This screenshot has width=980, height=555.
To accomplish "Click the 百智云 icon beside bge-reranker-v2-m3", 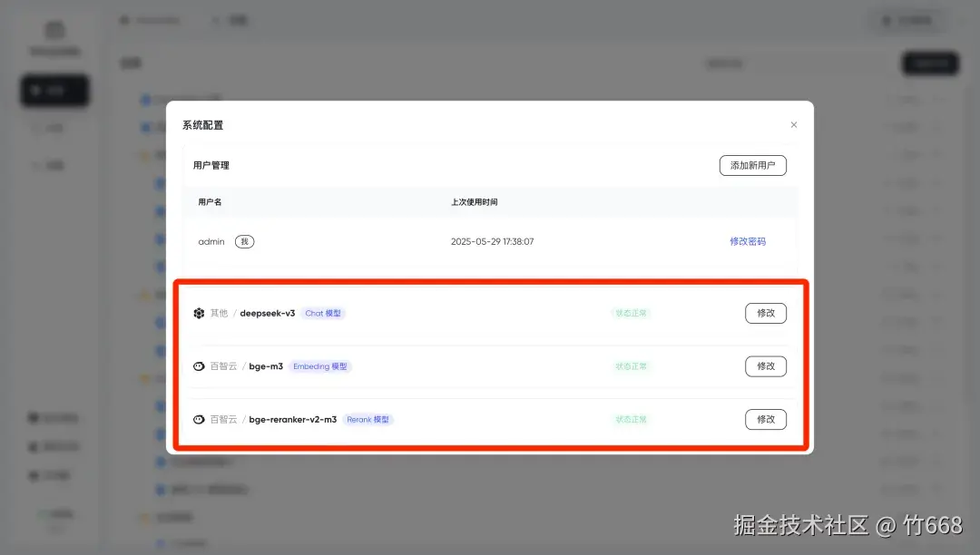I will 199,420.
